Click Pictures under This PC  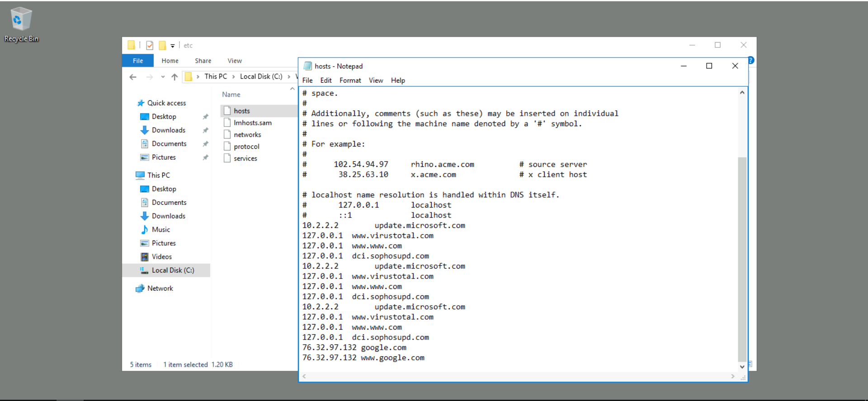[164, 243]
